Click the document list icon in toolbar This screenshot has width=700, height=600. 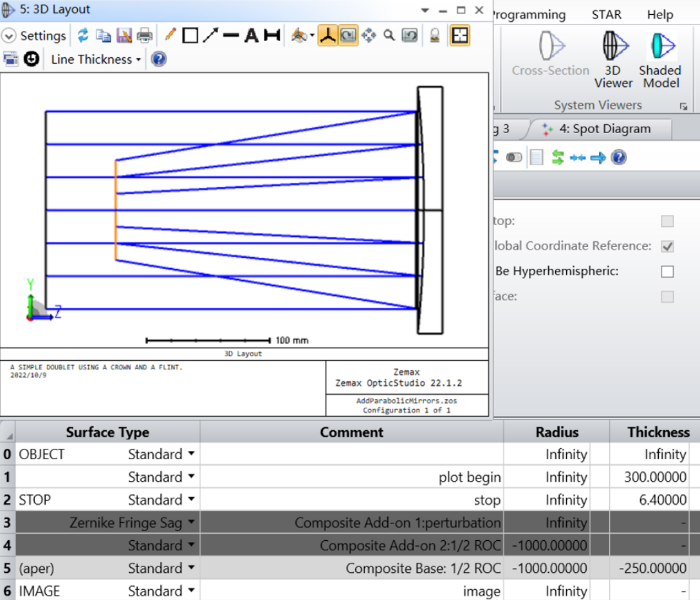pyautogui.click(x=536, y=158)
